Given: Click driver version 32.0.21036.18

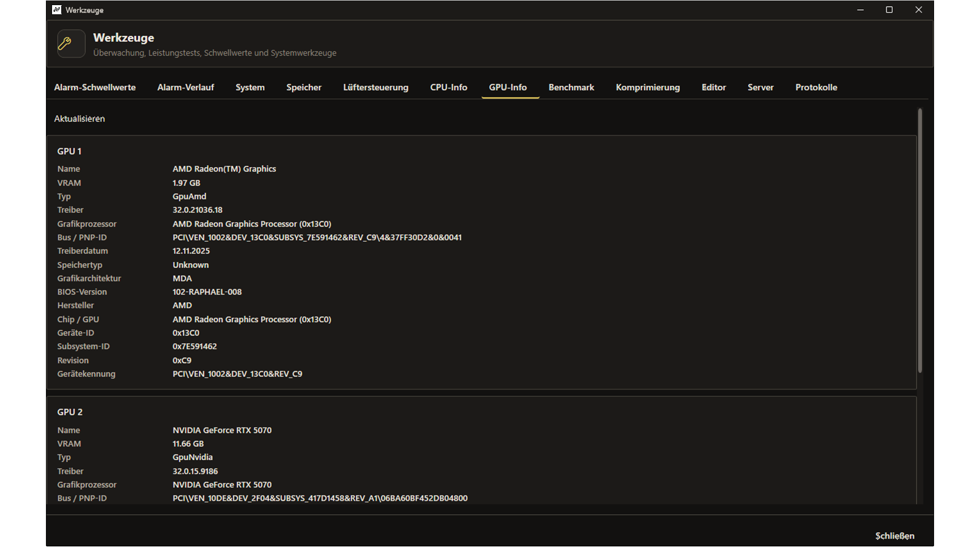Looking at the screenshot, I should pyautogui.click(x=198, y=210).
